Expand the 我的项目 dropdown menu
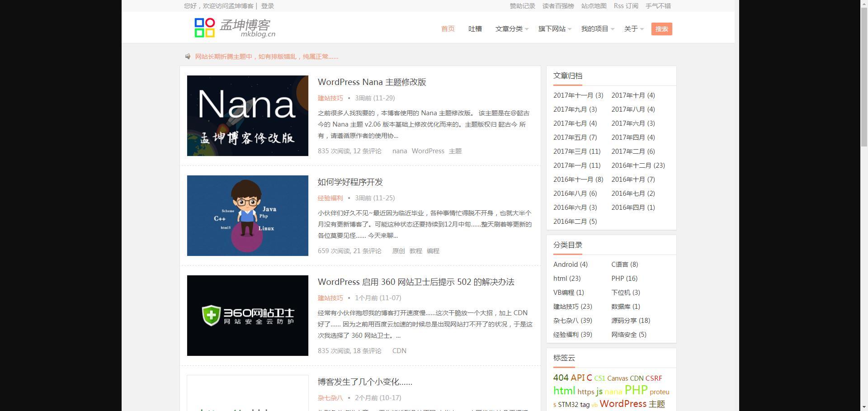 click(597, 29)
